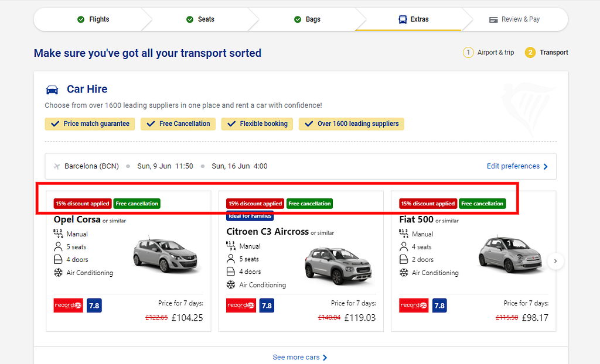Click chevron next to Edit preferences
Viewport: 600px width, 364px height.
[x=546, y=167]
